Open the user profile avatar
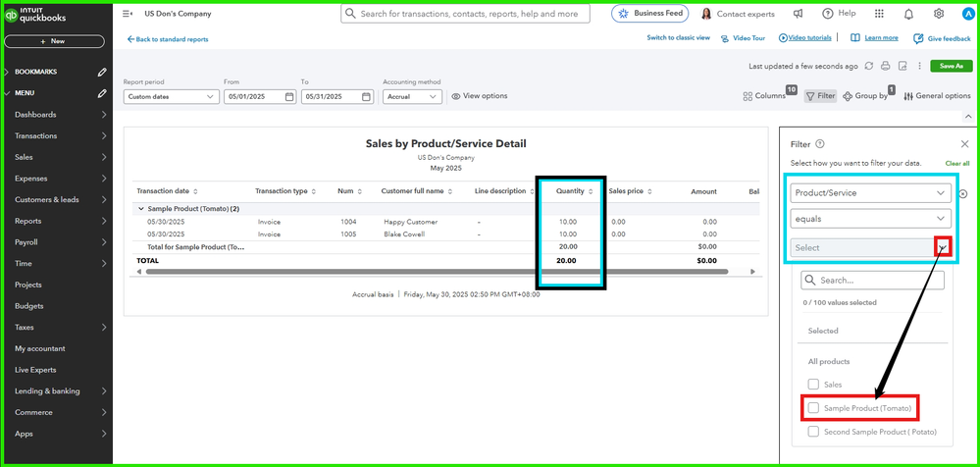 point(968,14)
